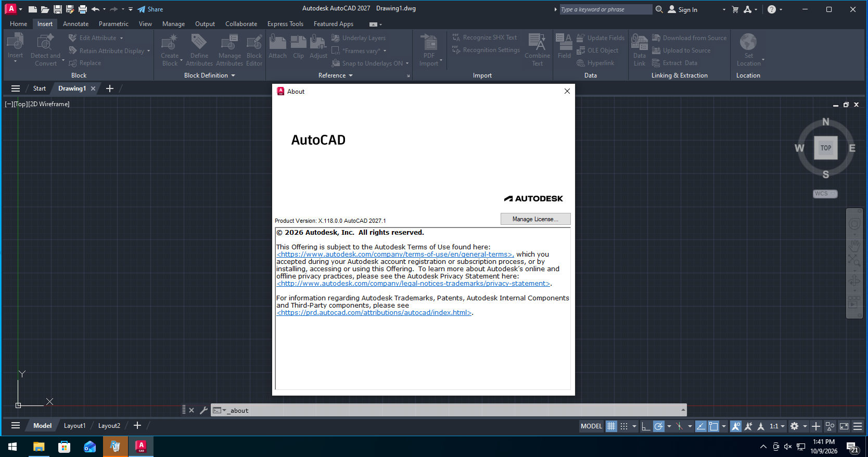Toggle Isometric Drafting in status bar
The height and width of the screenshot is (457, 868).
tap(680, 426)
